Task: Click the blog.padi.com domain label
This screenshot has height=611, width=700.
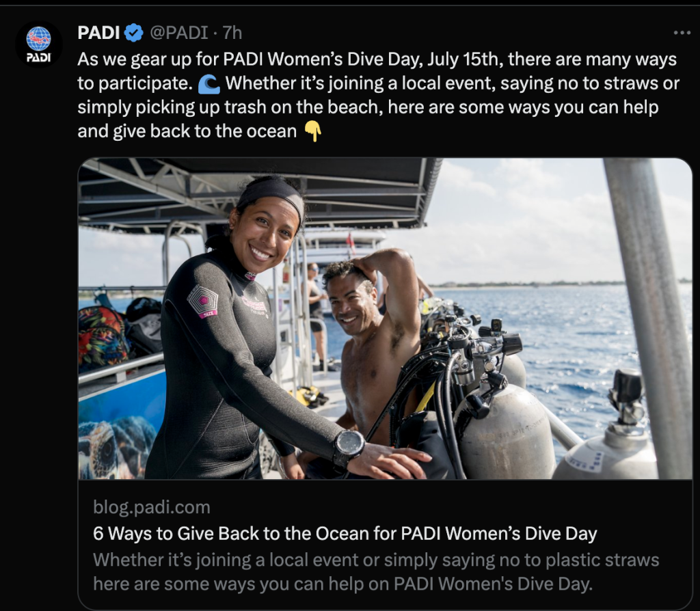Action: coord(151,507)
